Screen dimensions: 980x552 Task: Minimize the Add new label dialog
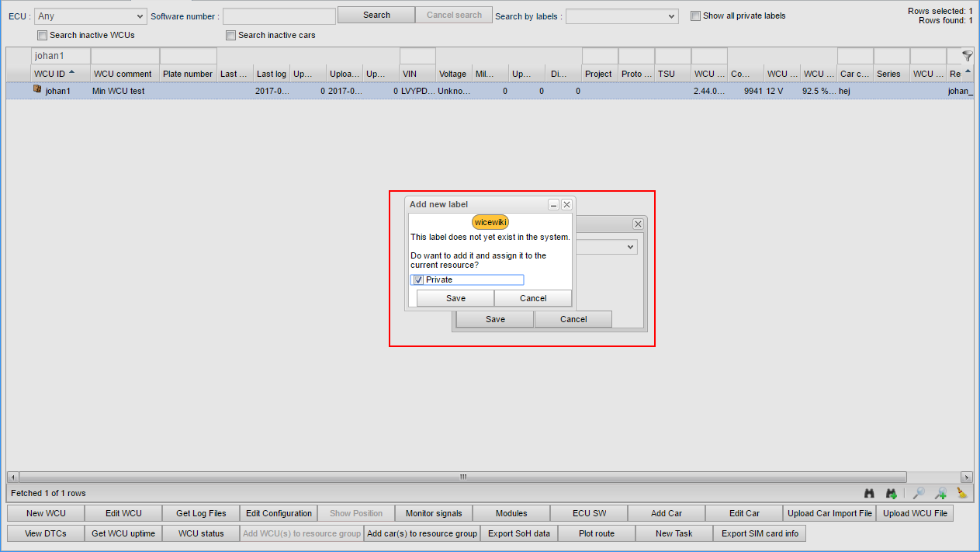tap(553, 204)
